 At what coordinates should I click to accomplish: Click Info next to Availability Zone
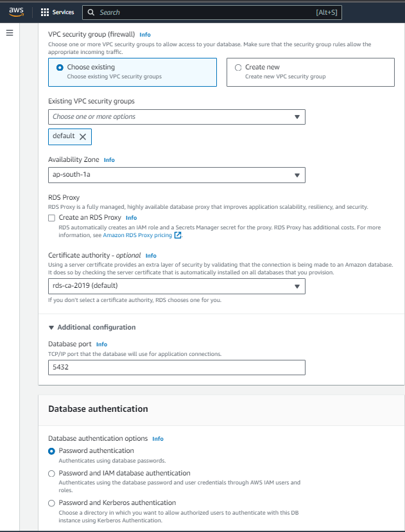coord(109,159)
